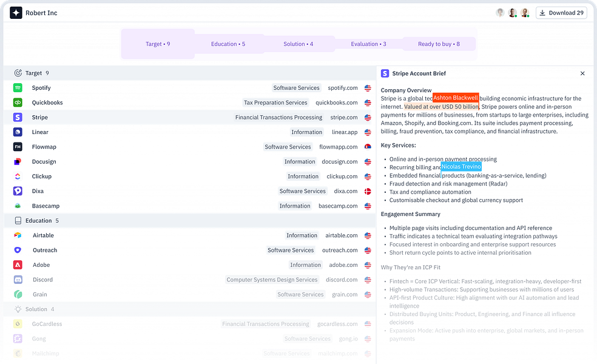Open the stripe.com domain link
Image resolution: width=597 pixels, height=364 pixels.
point(344,117)
